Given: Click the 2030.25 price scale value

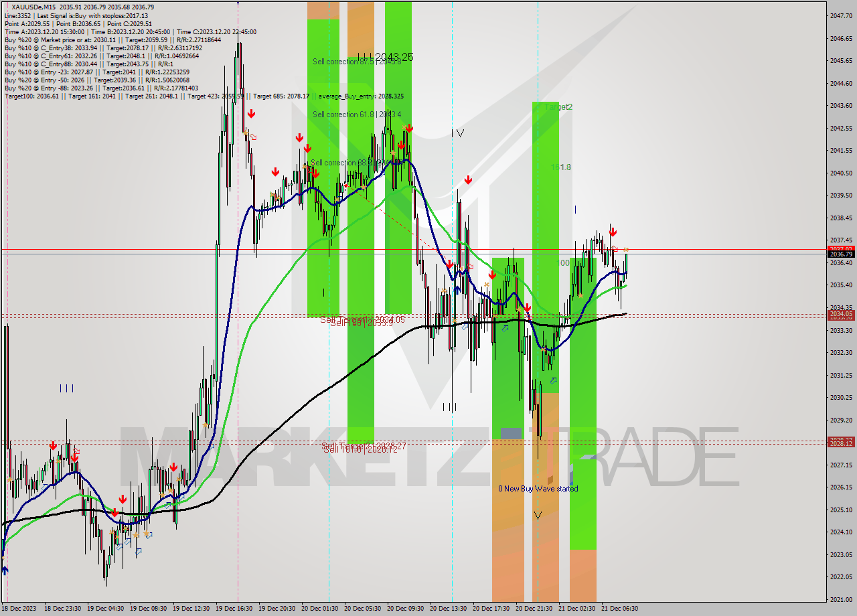Looking at the screenshot, I should pyautogui.click(x=841, y=397).
